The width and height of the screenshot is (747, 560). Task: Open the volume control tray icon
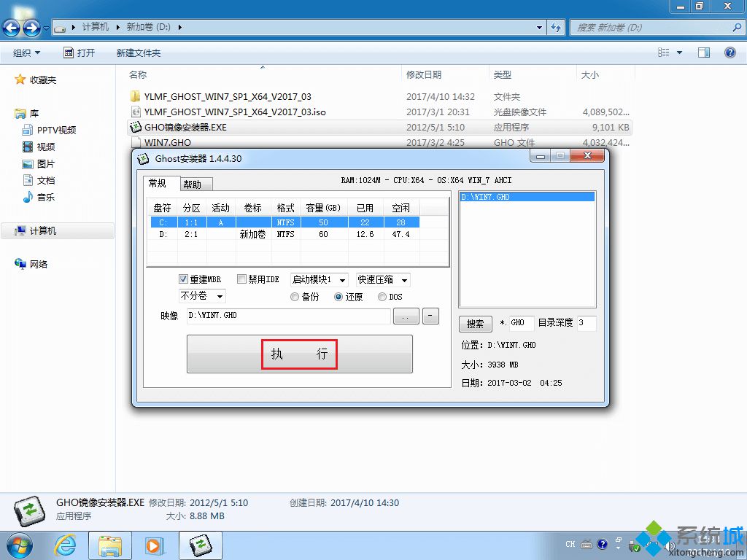[670, 546]
